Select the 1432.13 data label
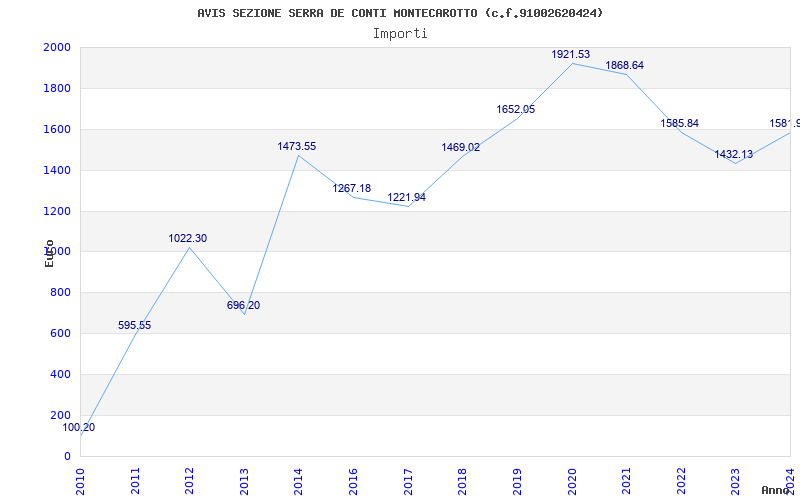Screen dimensions: 800x500 [734, 154]
